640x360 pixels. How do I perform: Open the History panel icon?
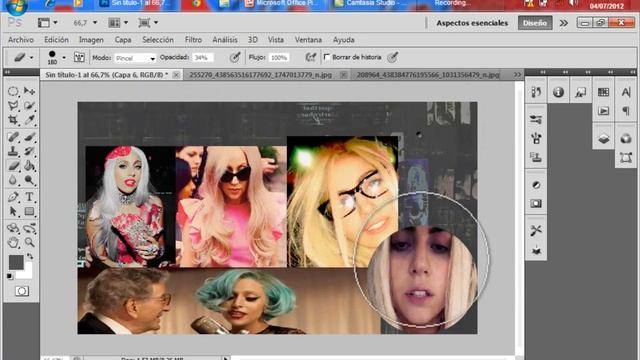point(536,92)
